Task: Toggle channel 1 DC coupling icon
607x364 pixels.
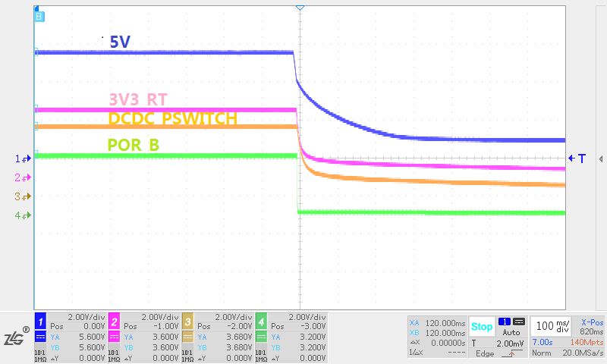Action: point(41,337)
